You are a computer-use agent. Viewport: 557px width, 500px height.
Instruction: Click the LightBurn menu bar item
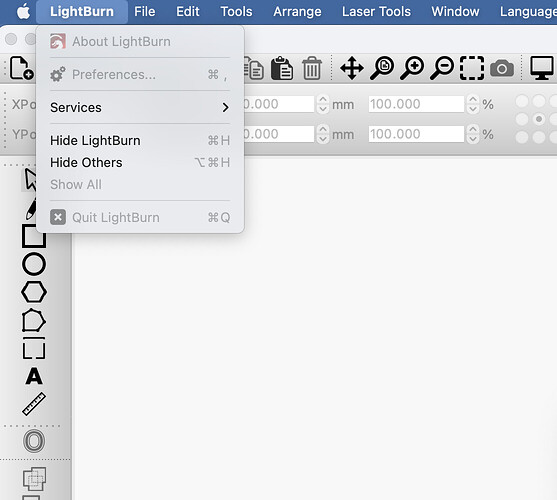click(x=82, y=12)
